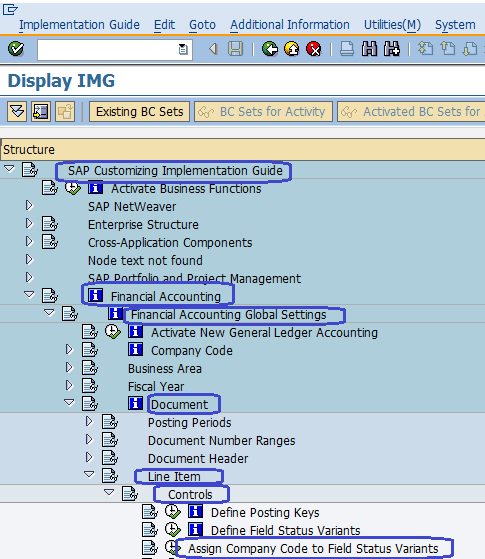Select Assign Company Code to Field Status Variants

[x=313, y=548]
